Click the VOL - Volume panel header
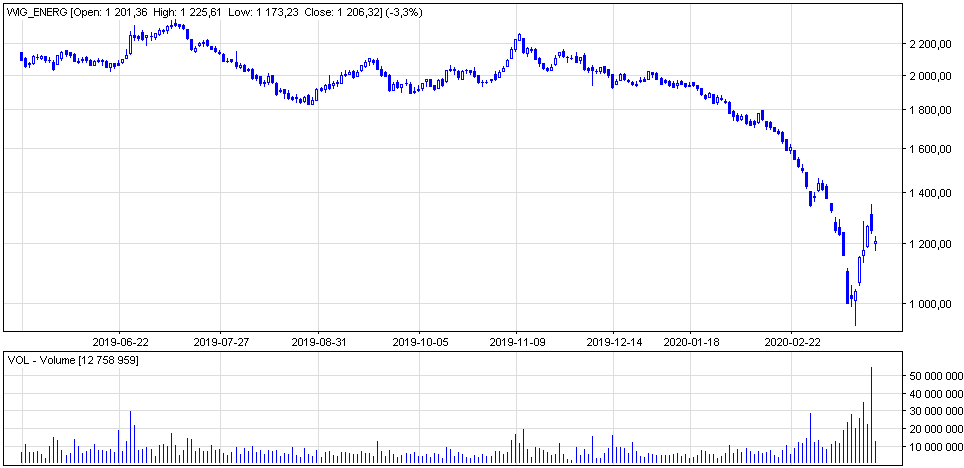Screen dimensions: 964x468 coord(73,360)
